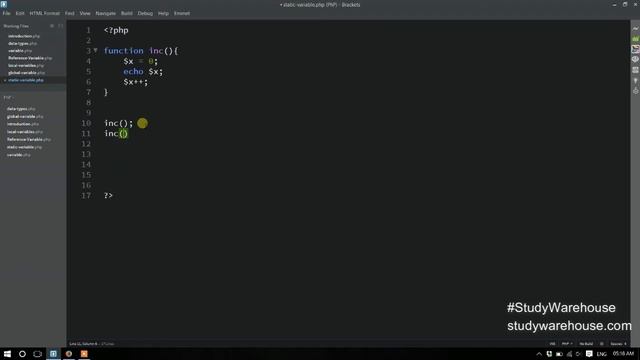
Task: Select introduction.php in Working Files
Action: 24,36
